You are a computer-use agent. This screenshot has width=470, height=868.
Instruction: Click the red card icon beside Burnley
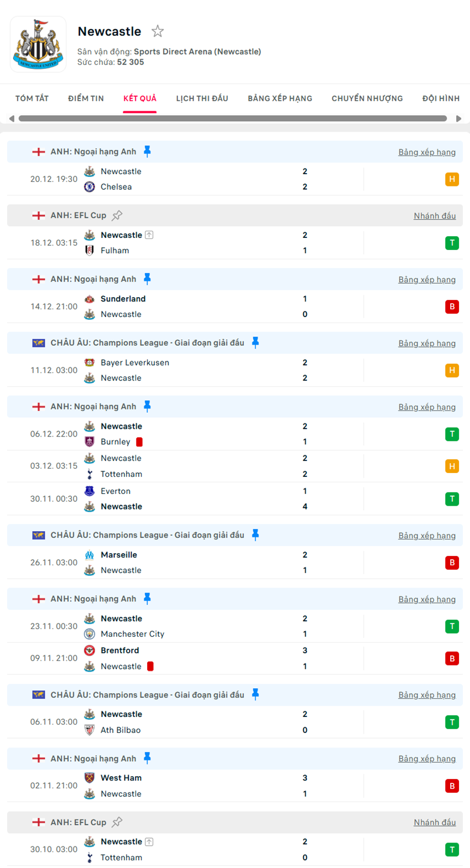pyautogui.click(x=139, y=442)
